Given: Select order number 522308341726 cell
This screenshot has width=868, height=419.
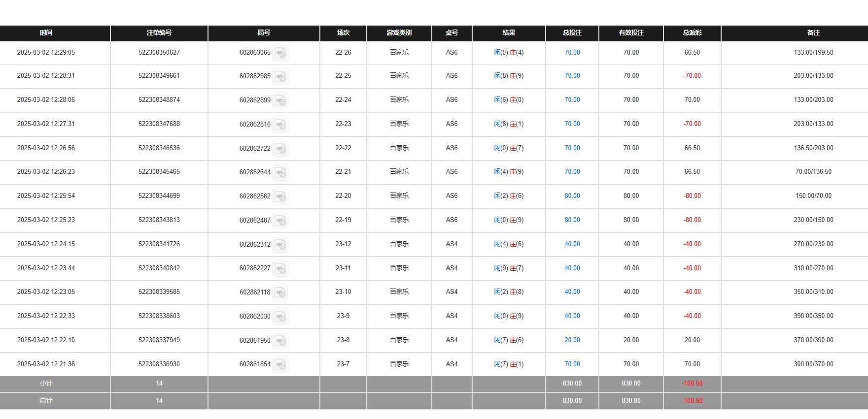Looking at the screenshot, I should [x=159, y=244].
